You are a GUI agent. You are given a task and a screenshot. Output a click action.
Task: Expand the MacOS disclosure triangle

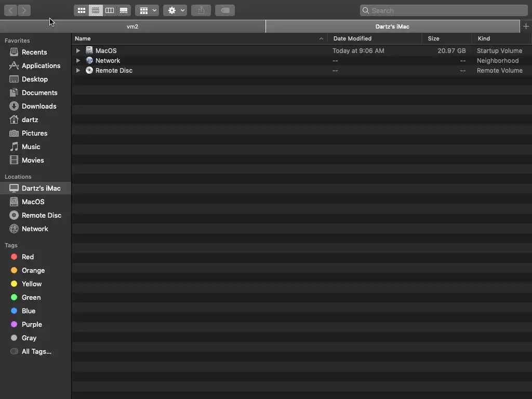click(78, 50)
